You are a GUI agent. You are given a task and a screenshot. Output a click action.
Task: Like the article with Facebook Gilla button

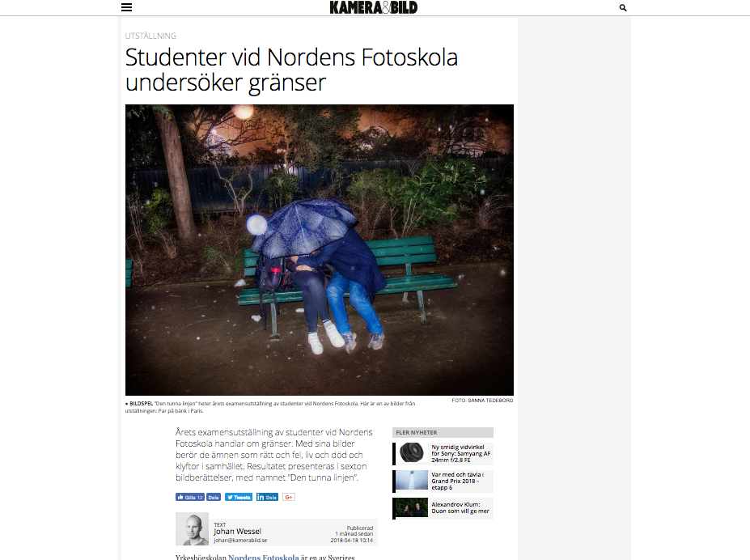[x=190, y=498]
